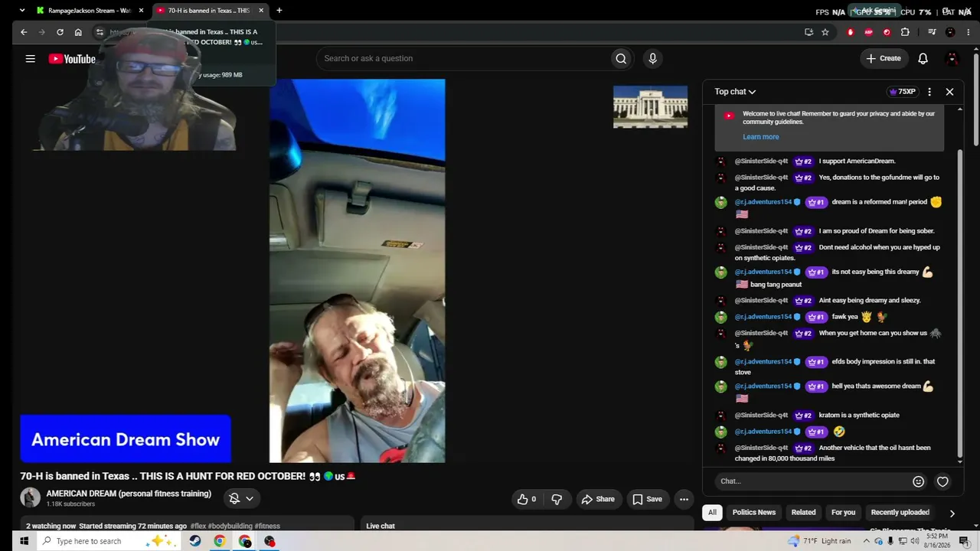Open the ABP Adblock Plus extension
Image resolution: width=980 pixels, height=551 pixels.
pos(868,32)
